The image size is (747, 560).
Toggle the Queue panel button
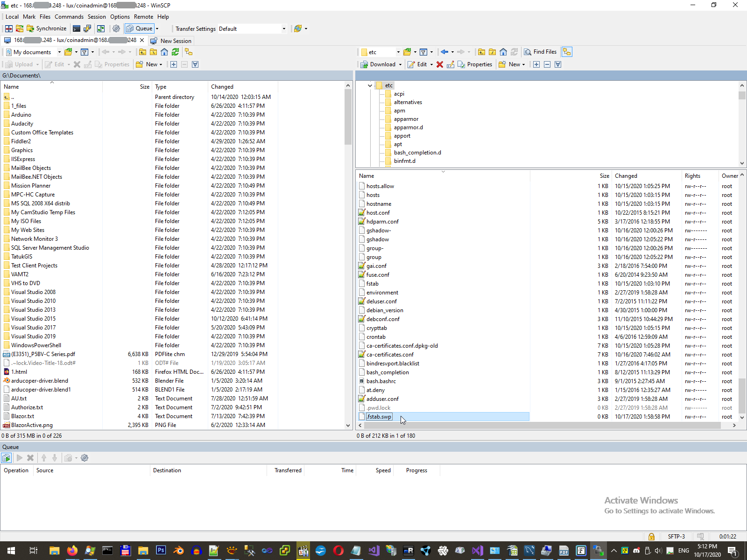(139, 28)
